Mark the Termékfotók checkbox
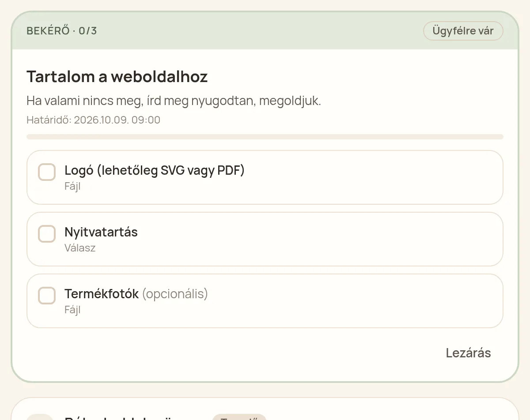 [47, 296]
